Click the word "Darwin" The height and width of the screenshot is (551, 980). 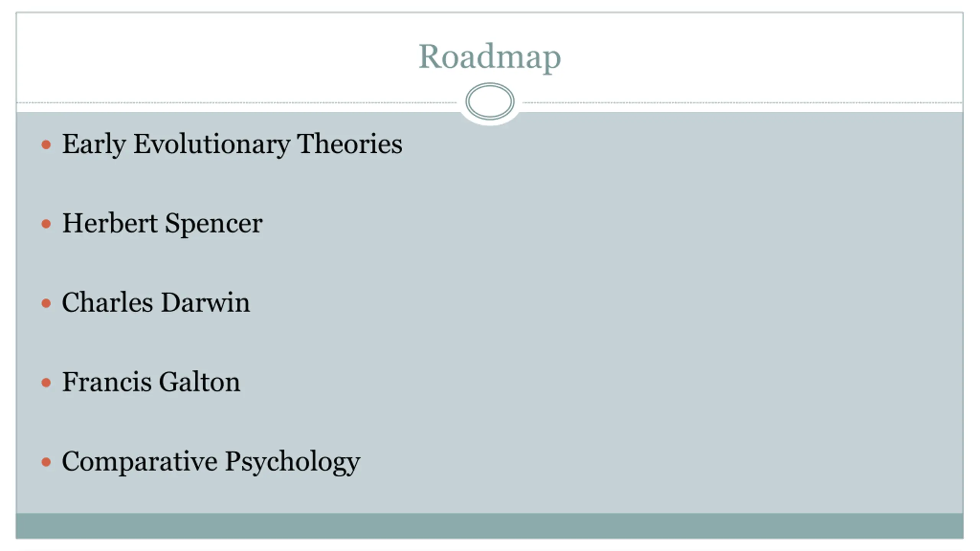pyautogui.click(x=205, y=303)
